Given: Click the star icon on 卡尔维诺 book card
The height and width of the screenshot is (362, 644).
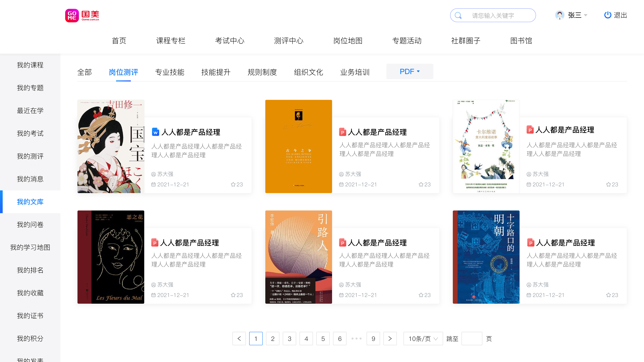Looking at the screenshot, I should click(x=608, y=184).
